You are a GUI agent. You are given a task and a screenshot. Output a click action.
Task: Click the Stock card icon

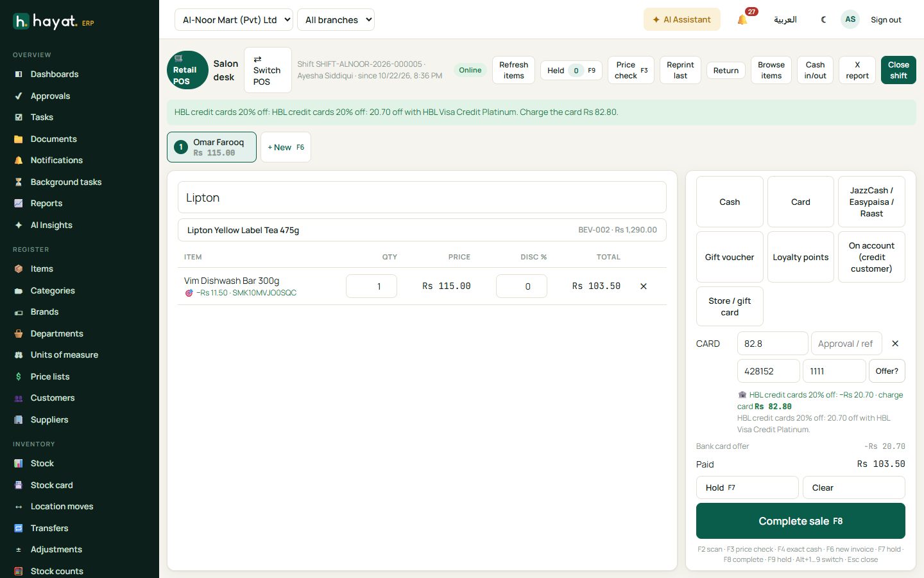(x=19, y=486)
